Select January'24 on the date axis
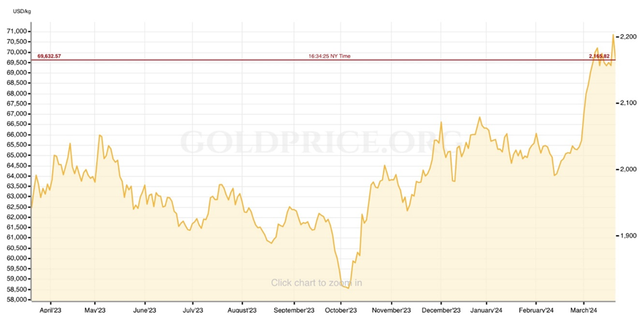 click(490, 310)
